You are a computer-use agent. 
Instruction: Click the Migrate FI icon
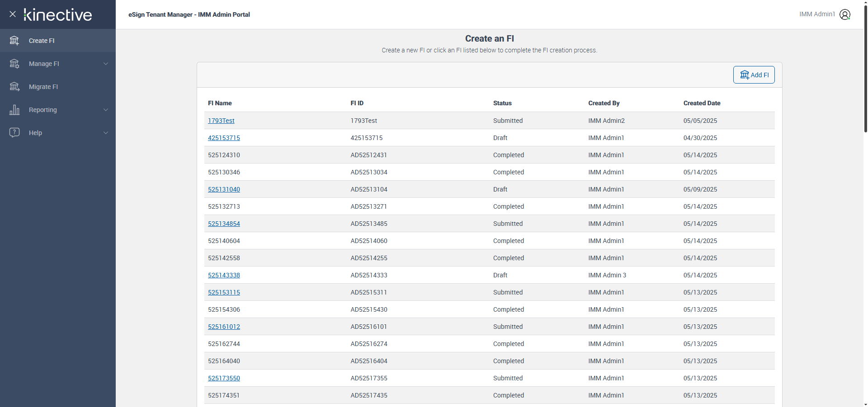pyautogui.click(x=14, y=87)
